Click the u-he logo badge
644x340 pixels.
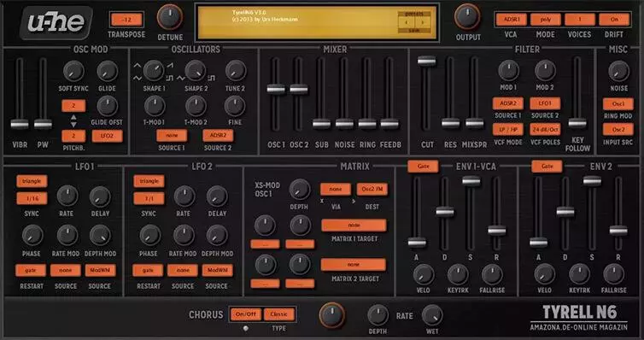pyautogui.click(x=56, y=22)
